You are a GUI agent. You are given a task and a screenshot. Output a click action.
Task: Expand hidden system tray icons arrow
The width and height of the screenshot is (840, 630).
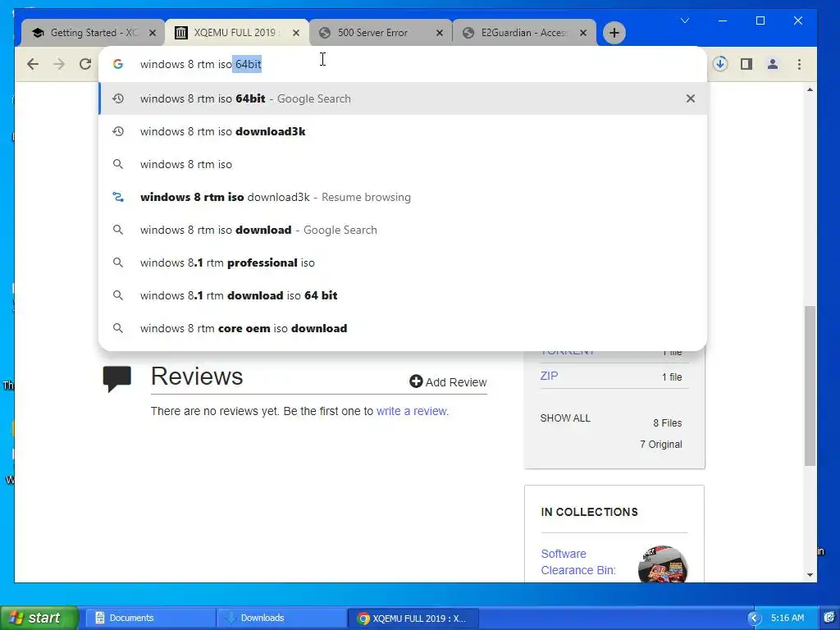(754, 619)
